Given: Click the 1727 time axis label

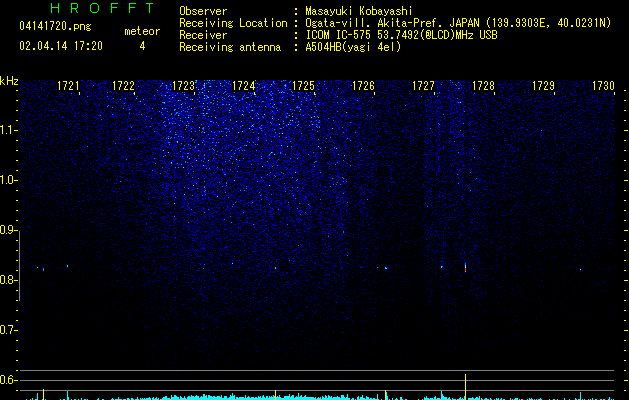Looking at the screenshot, I should (x=423, y=86).
